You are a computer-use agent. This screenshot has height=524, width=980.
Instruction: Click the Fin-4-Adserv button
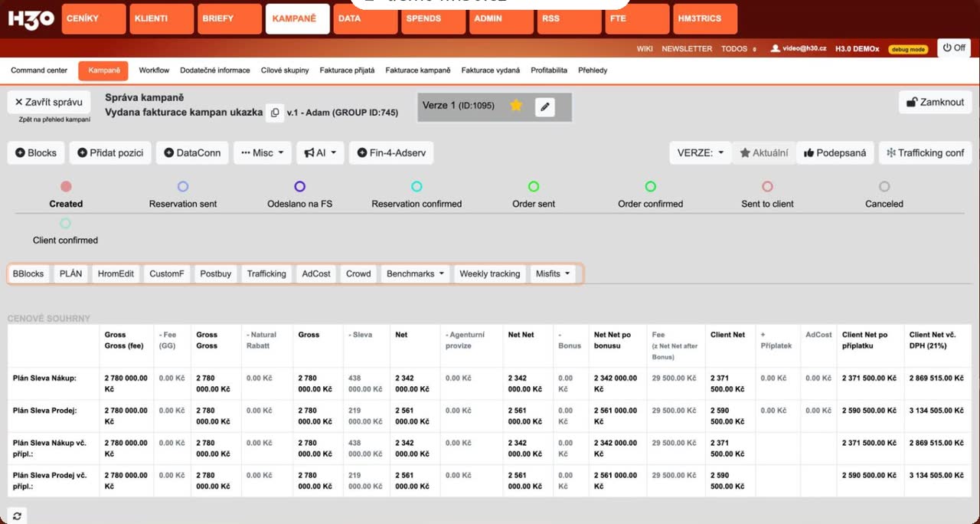pos(391,152)
